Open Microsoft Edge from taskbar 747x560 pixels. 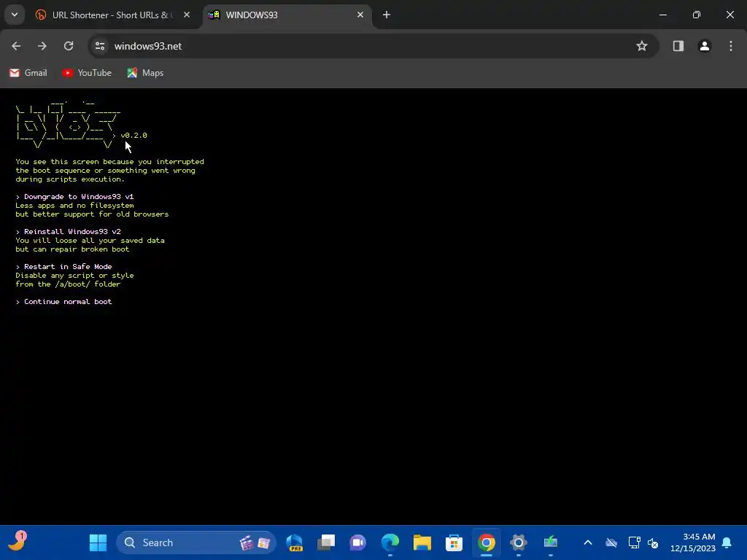click(x=390, y=542)
